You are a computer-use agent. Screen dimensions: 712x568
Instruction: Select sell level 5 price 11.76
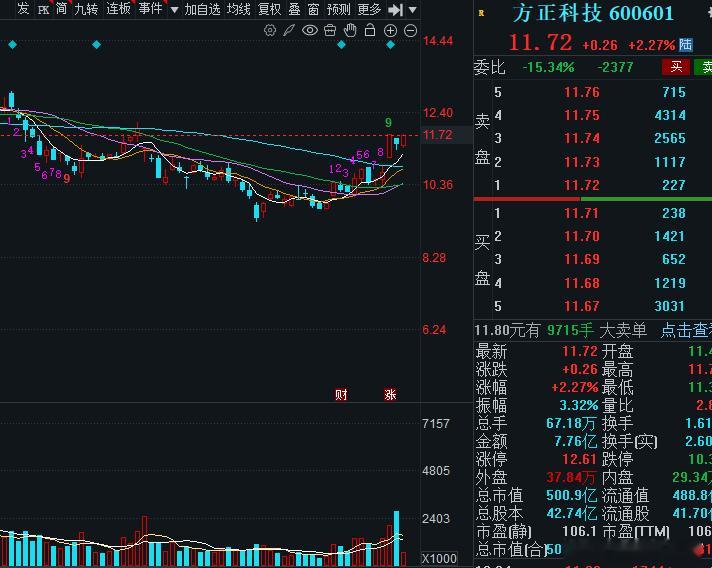[x=582, y=92]
